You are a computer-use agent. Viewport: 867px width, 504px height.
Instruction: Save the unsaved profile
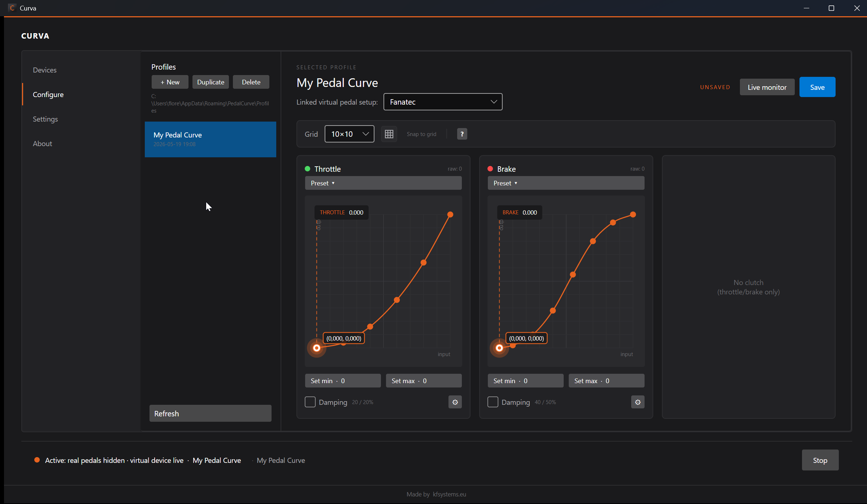tap(817, 87)
